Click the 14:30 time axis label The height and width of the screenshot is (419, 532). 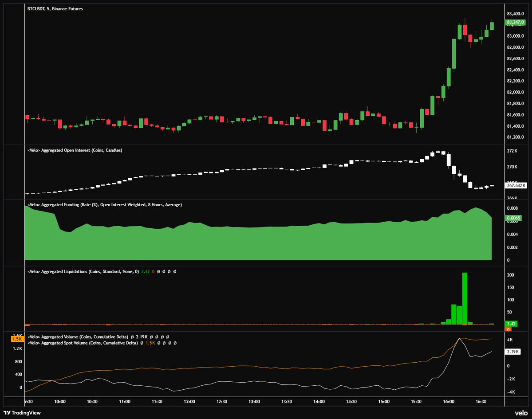tap(351, 402)
